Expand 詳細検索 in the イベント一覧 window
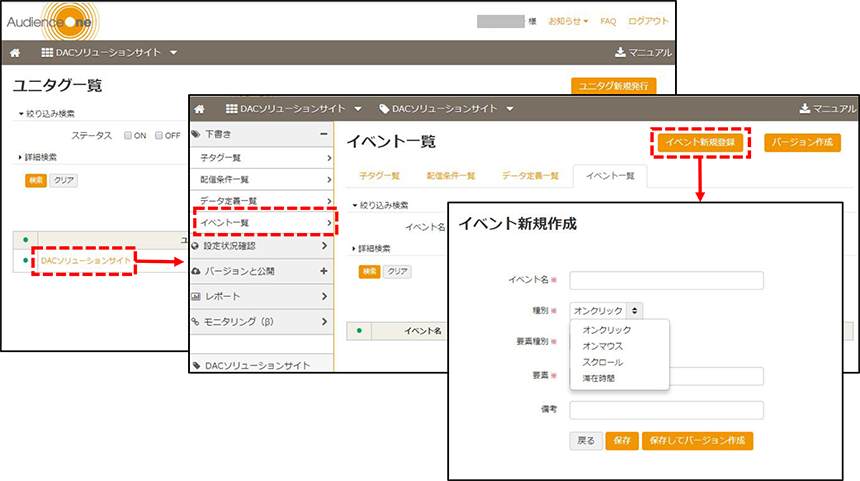Image resolution: width=860 pixels, height=481 pixels. [371, 248]
